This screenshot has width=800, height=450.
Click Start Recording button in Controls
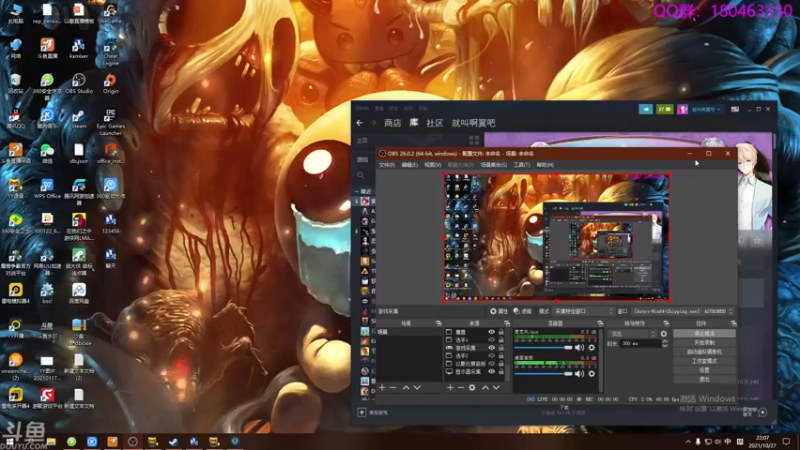click(x=704, y=342)
